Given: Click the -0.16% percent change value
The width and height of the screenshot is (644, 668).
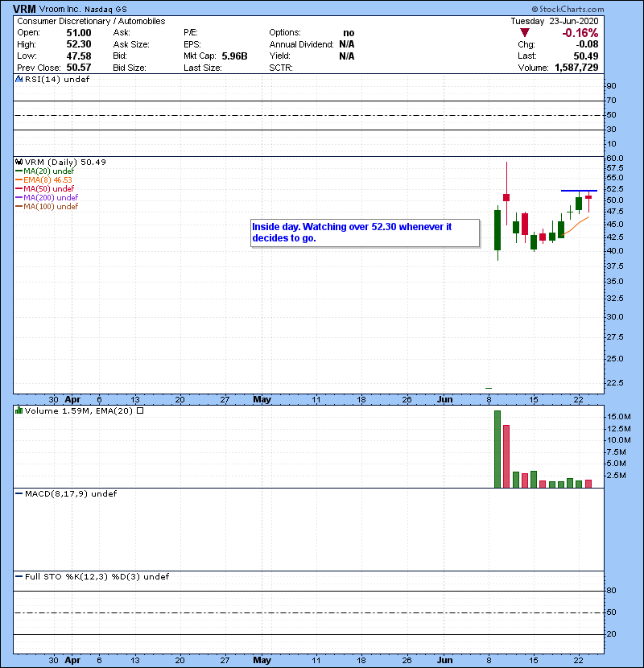Looking at the screenshot, I should click(x=580, y=33).
